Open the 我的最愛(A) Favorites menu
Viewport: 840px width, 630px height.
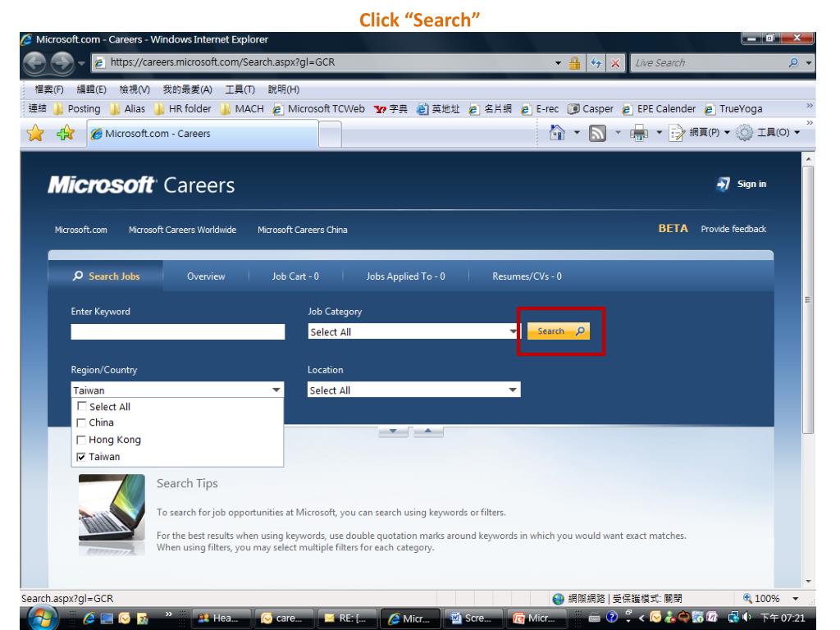[188, 89]
